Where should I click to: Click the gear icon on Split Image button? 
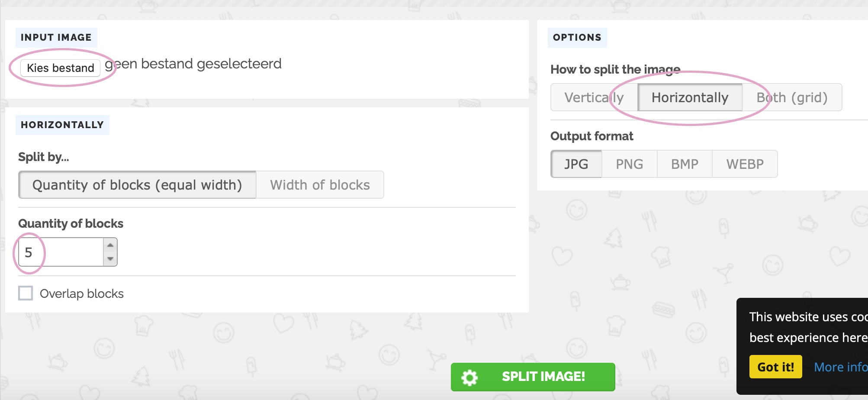(469, 377)
